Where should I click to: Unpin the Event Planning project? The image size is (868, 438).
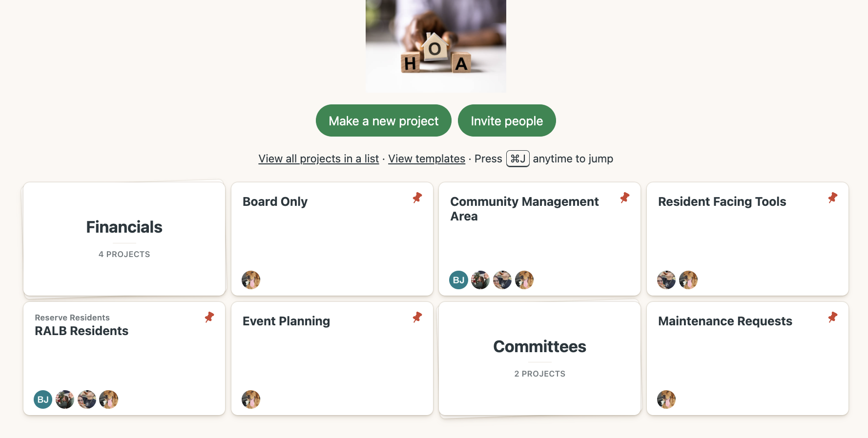(x=417, y=317)
